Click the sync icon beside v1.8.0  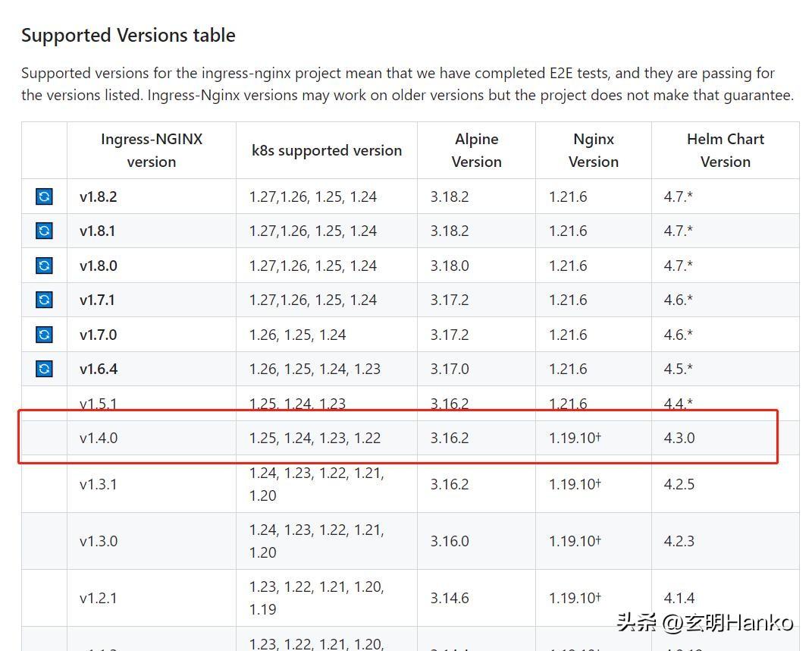[44, 266]
